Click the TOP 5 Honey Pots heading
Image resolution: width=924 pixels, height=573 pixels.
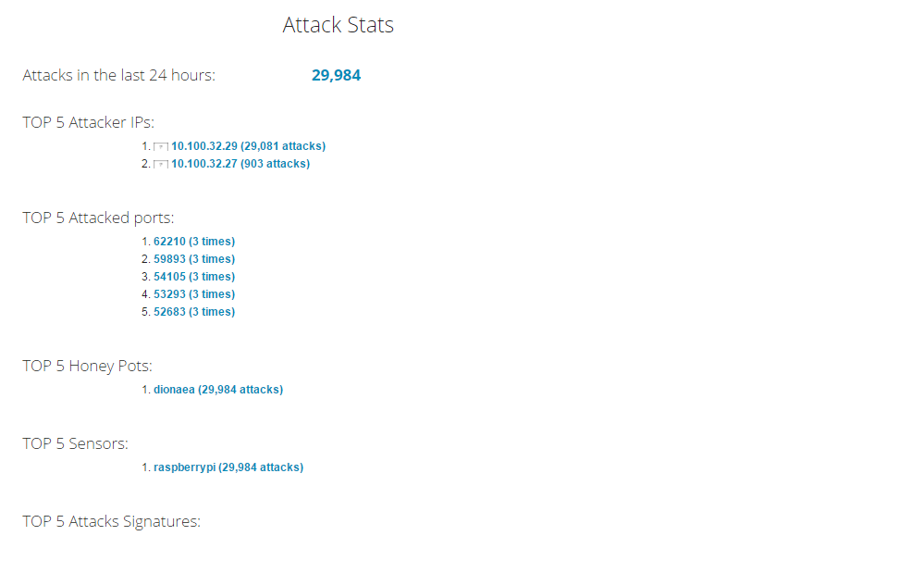[x=87, y=366]
